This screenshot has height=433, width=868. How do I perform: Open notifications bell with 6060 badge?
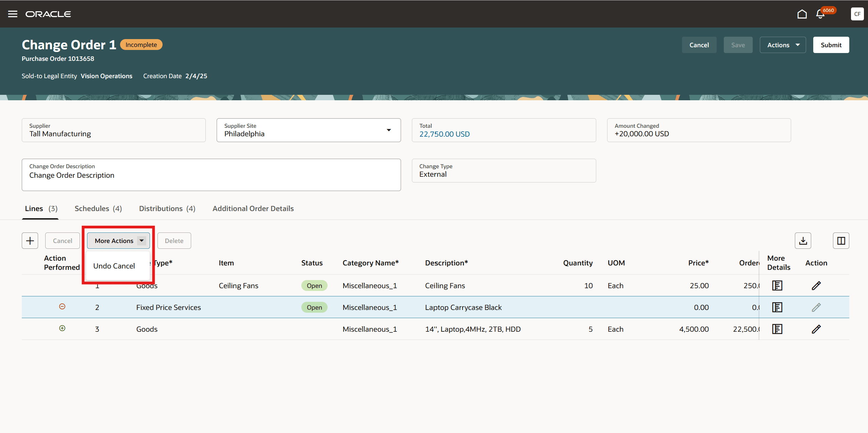820,14
